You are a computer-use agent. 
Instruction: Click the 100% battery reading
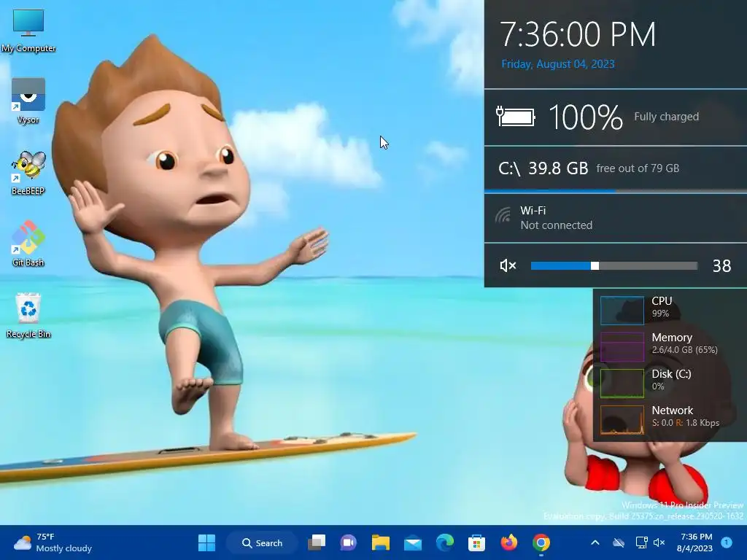coord(586,117)
